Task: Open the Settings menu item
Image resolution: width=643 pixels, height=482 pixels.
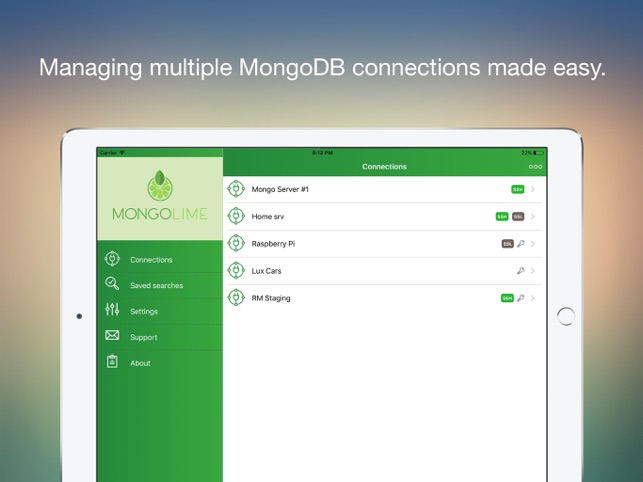Action: click(160, 311)
